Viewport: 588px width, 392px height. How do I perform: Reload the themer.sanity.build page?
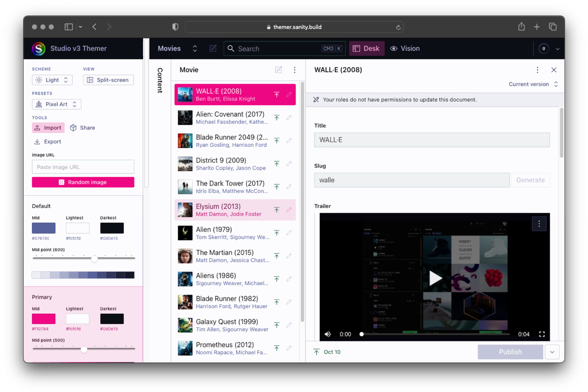coord(398,27)
